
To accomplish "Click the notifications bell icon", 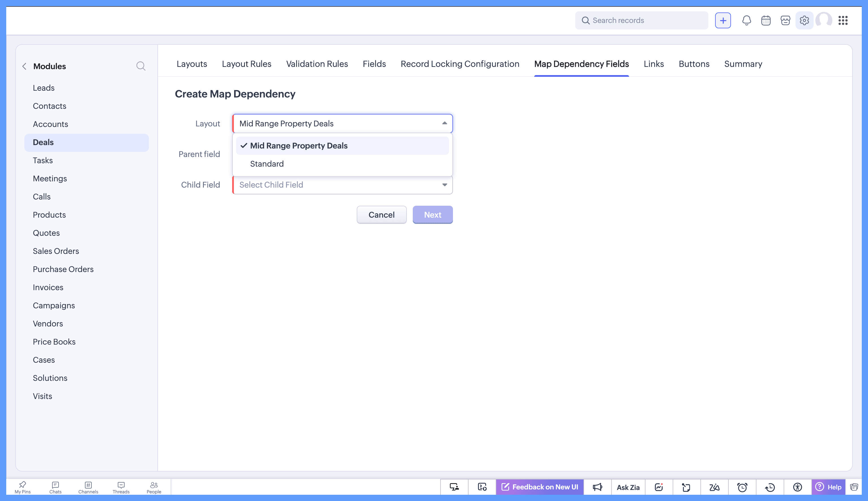I will pyautogui.click(x=746, y=21).
